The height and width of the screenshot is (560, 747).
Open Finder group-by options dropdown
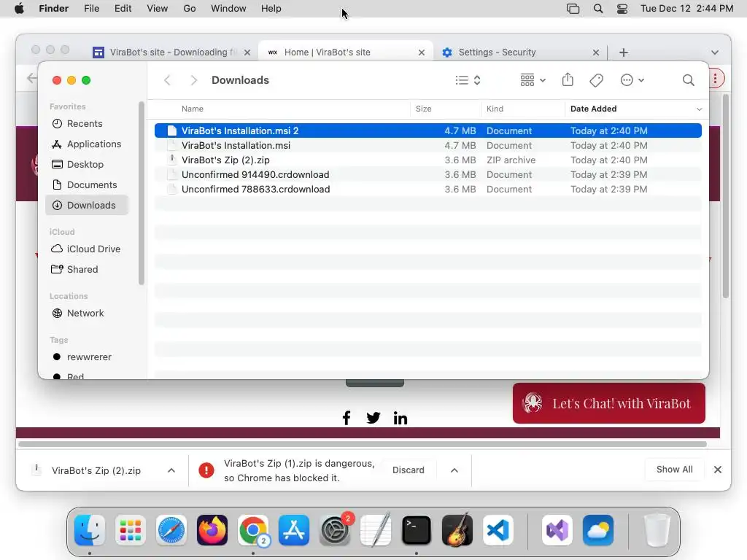[x=533, y=80]
